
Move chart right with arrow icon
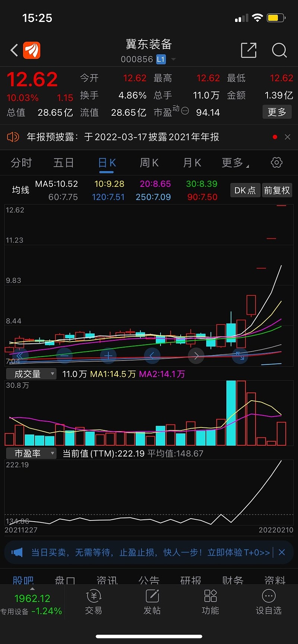pyautogui.click(x=196, y=356)
